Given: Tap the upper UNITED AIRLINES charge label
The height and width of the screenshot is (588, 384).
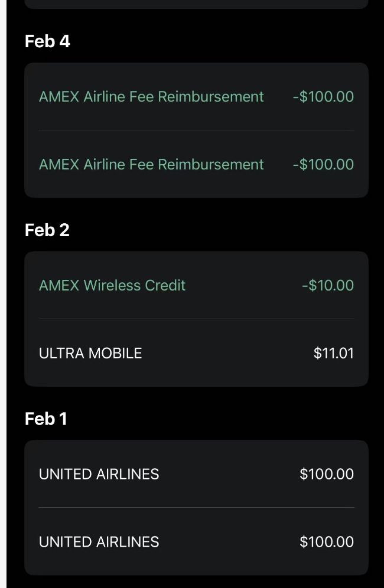Looking at the screenshot, I should coord(99,474).
